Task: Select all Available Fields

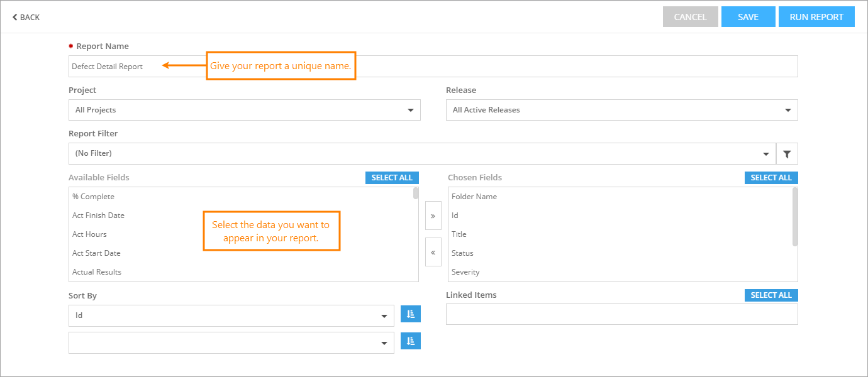Action: [392, 178]
